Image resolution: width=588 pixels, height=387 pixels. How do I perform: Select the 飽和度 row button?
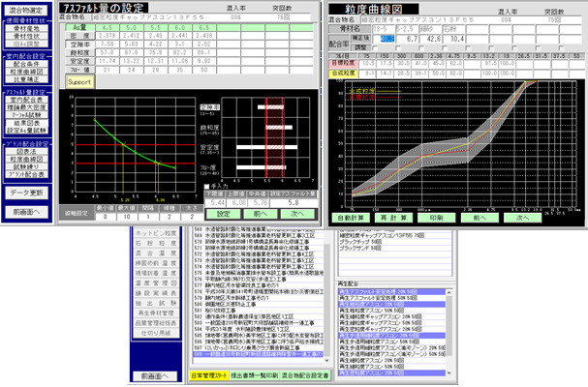79,53
